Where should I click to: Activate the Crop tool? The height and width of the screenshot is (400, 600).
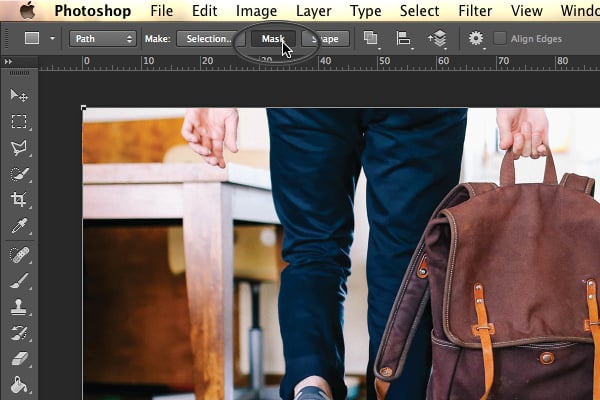point(19,199)
